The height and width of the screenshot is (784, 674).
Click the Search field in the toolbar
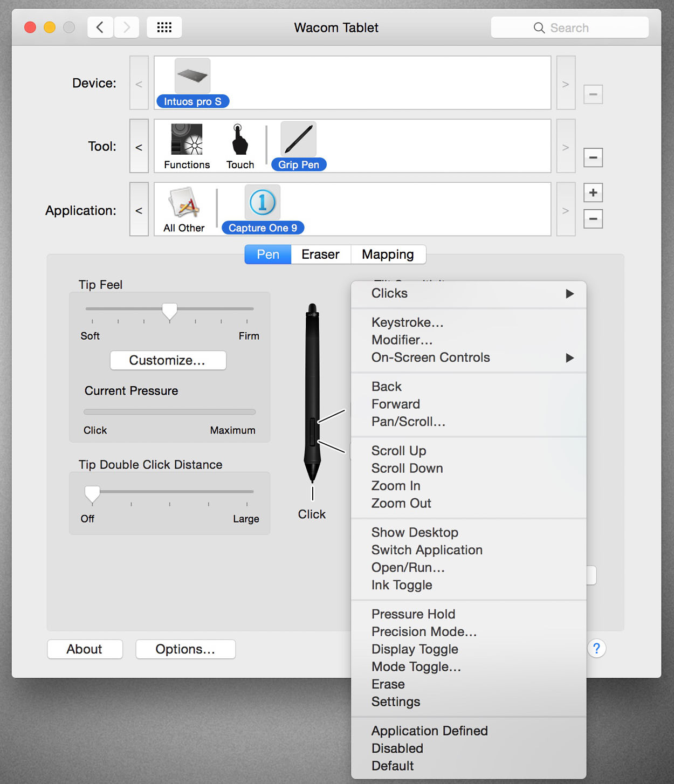[x=569, y=27]
